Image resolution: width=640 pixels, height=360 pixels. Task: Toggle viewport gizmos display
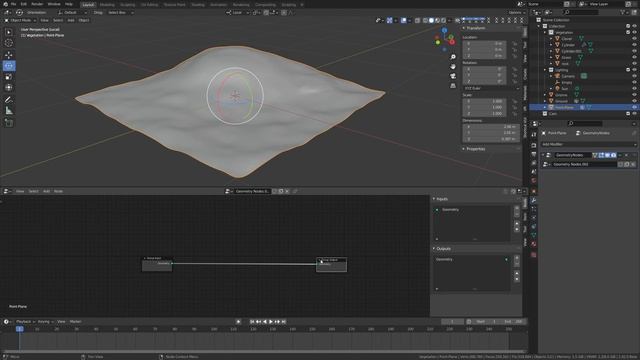coord(389,20)
